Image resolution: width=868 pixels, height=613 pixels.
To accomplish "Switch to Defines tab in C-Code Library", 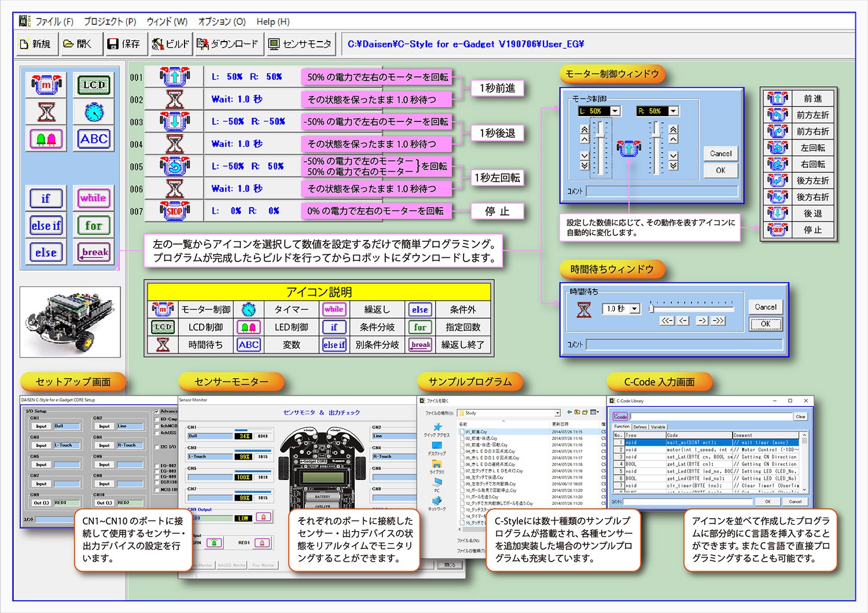I will (x=640, y=427).
